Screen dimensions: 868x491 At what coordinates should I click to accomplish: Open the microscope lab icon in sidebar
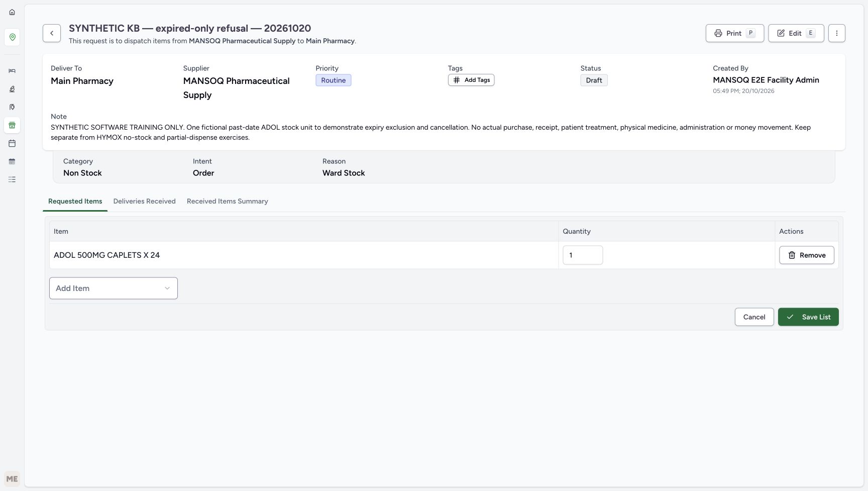point(12,89)
